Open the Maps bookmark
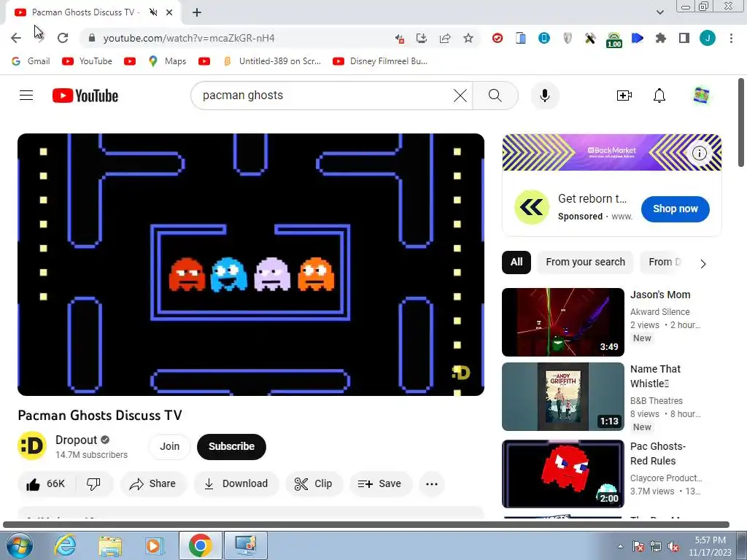 coord(167,61)
